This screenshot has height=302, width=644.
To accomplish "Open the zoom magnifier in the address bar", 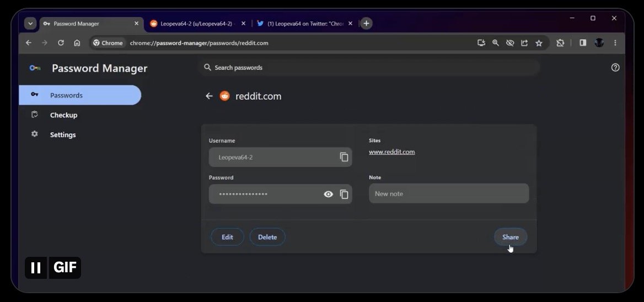I will click(x=496, y=42).
